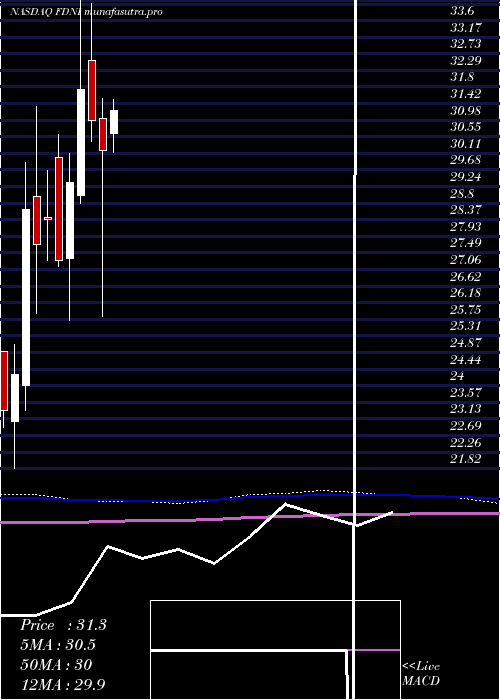Click the Price : 31.3 readout
Image resolution: width=500 pixels, height=700 pixels.
point(63,625)
